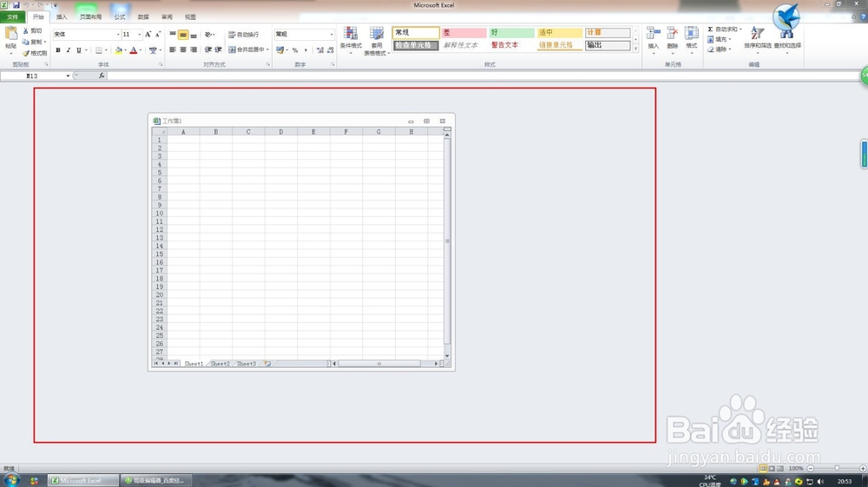Apply the Good (好) cell style

coord(511,33)
